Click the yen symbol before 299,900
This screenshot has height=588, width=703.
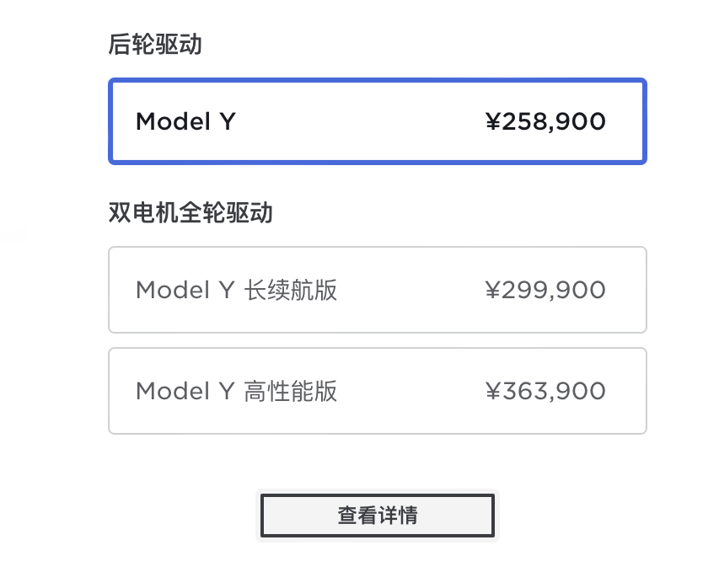493,291
